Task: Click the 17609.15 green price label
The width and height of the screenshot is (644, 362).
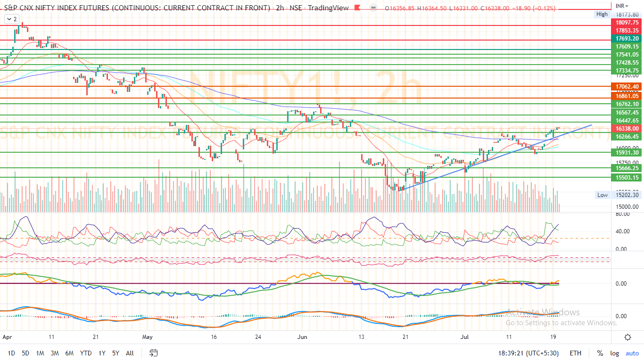Action: tap(627, 47)
